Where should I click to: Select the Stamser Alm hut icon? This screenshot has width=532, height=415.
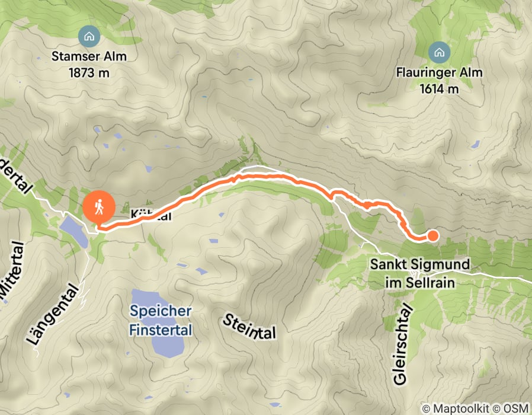(89, 36)
